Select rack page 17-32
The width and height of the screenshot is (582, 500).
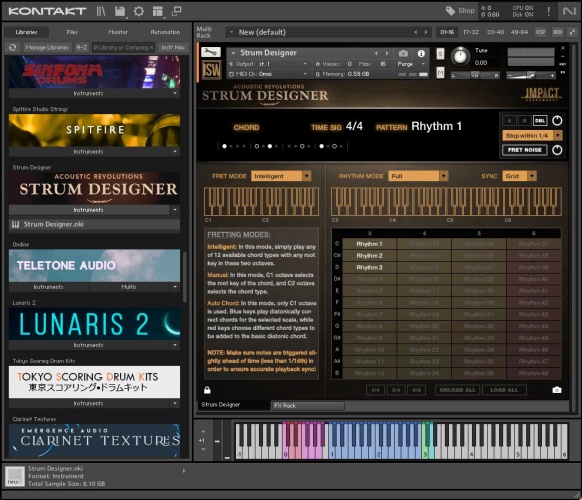(x=471, y=32)
